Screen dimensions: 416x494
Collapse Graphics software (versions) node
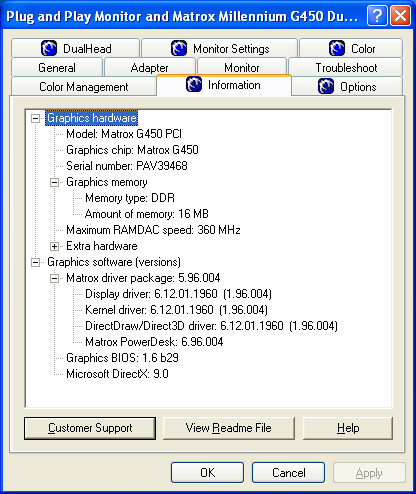[35, 262]
